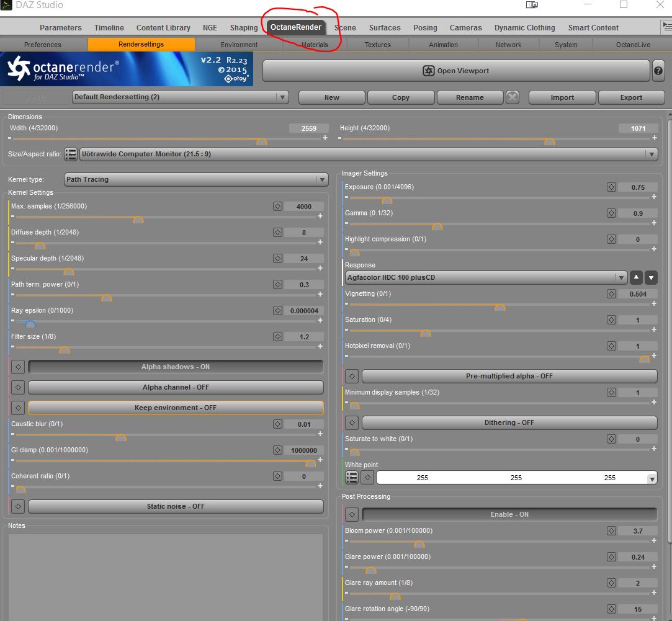Switch to the Cameras tab
672x621 pixels.
coord(465,27)
